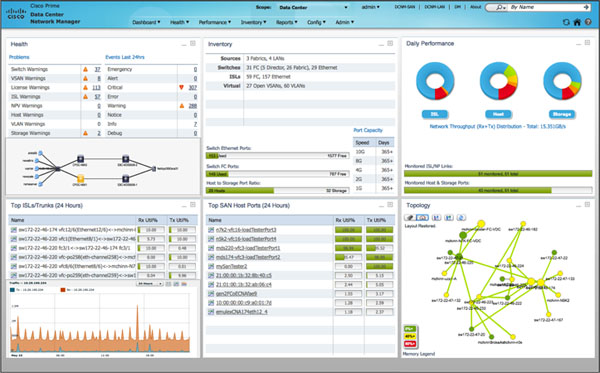Screen dimensions: 600x373
Task: Open n7k2-vfc16-loadTesterPort3 host port
Action: pos(246,230)
